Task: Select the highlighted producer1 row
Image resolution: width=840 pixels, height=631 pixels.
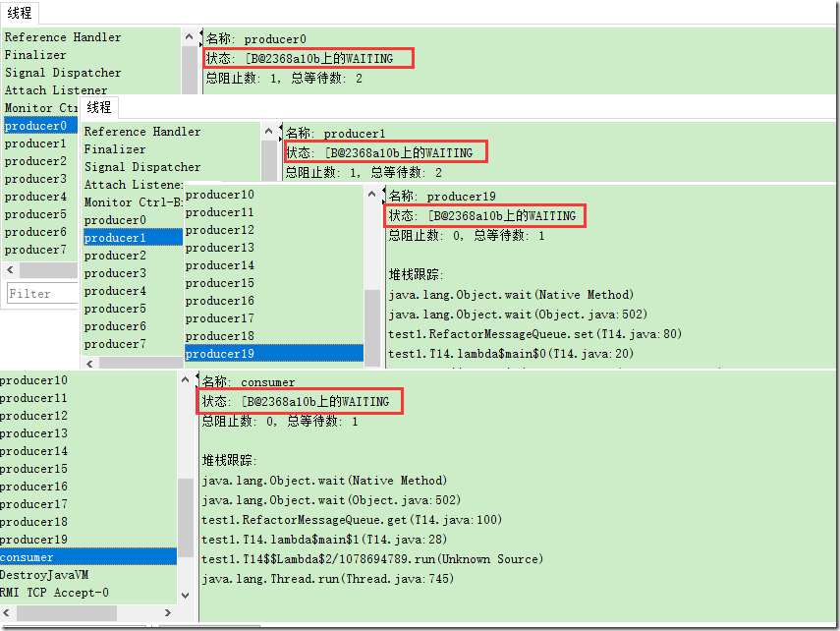Action: click(133, 238)
